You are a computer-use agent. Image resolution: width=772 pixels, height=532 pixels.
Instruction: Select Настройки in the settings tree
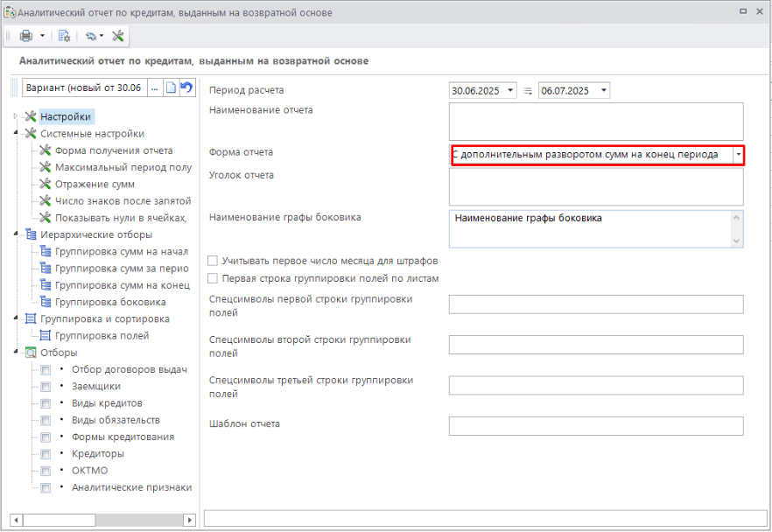pyautogui.click(x=65, y=116)
